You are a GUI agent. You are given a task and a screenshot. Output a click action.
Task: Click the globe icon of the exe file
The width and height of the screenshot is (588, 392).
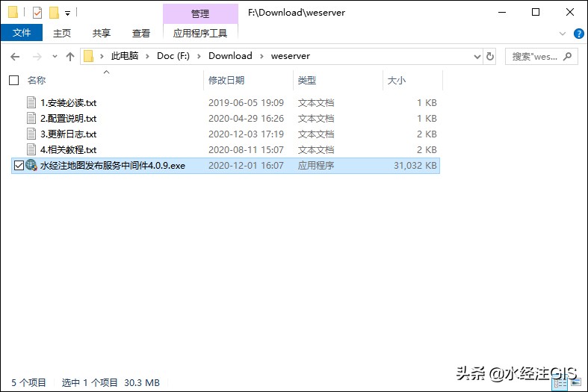31,165
